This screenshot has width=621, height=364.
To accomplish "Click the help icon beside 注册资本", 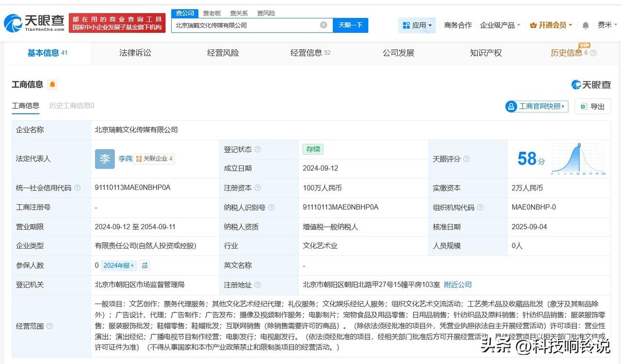I will 258,188.
